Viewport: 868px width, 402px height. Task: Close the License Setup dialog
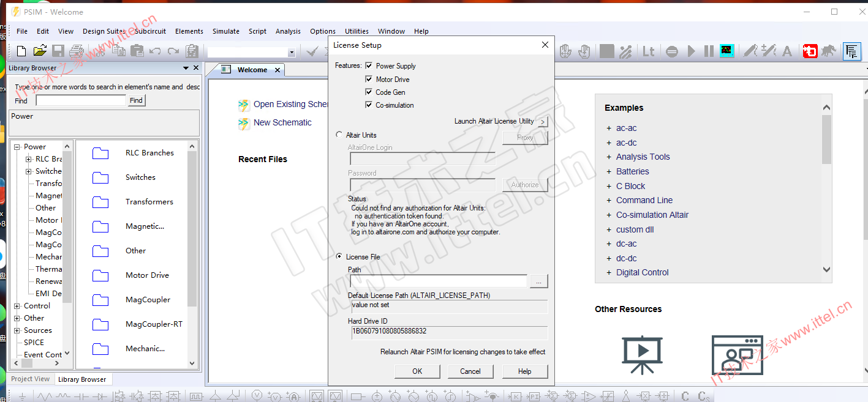click(x=545, y=45)
